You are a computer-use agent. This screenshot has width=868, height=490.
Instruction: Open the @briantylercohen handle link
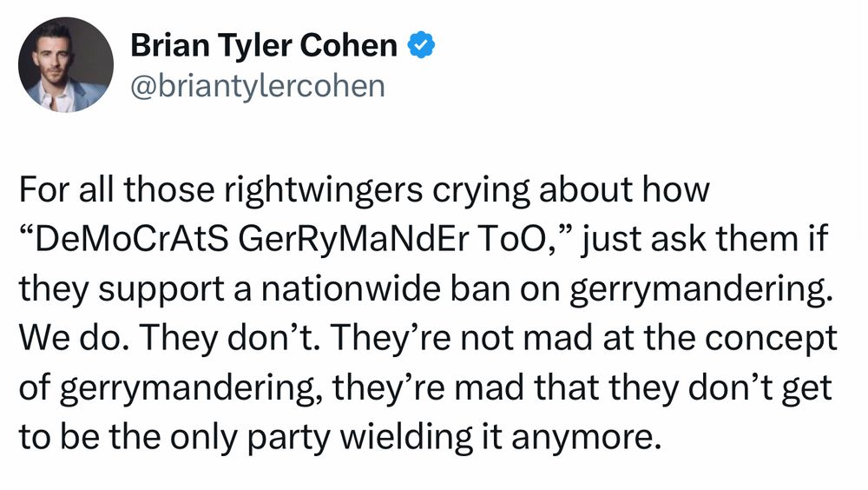[x=257, y=86]
